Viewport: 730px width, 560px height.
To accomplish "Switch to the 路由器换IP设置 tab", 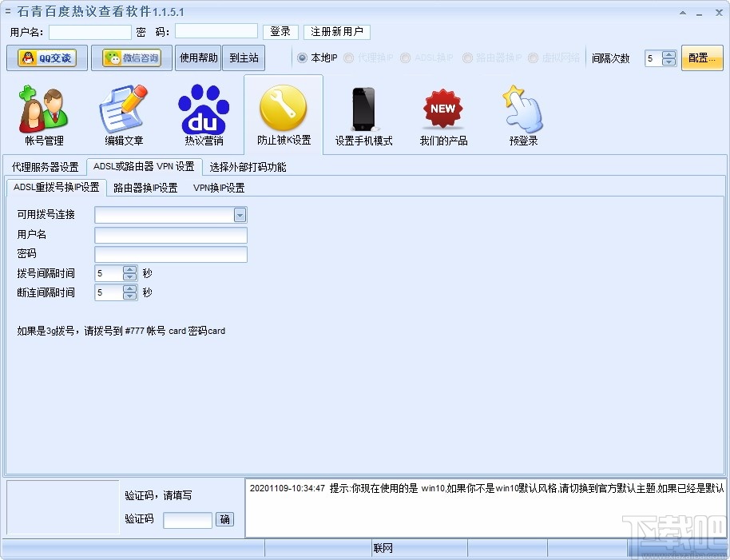I will click(x=145, y=188).
